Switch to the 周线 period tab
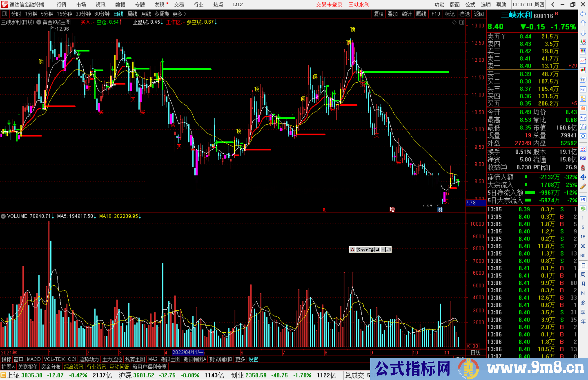Viewport: 588px width, 380px height. [132, 14]
